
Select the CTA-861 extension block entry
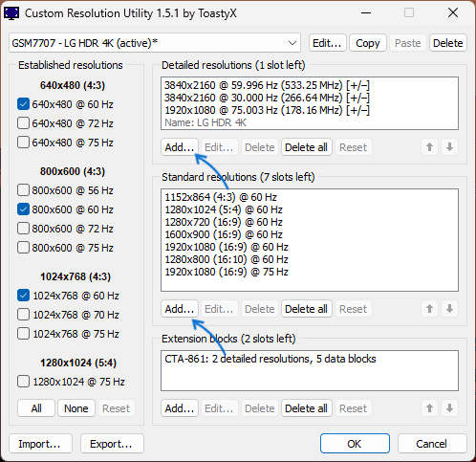270,359
